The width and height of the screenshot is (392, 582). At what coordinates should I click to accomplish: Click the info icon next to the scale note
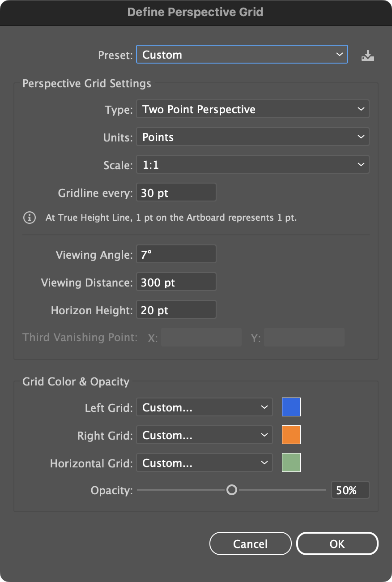tap(29, 218)
